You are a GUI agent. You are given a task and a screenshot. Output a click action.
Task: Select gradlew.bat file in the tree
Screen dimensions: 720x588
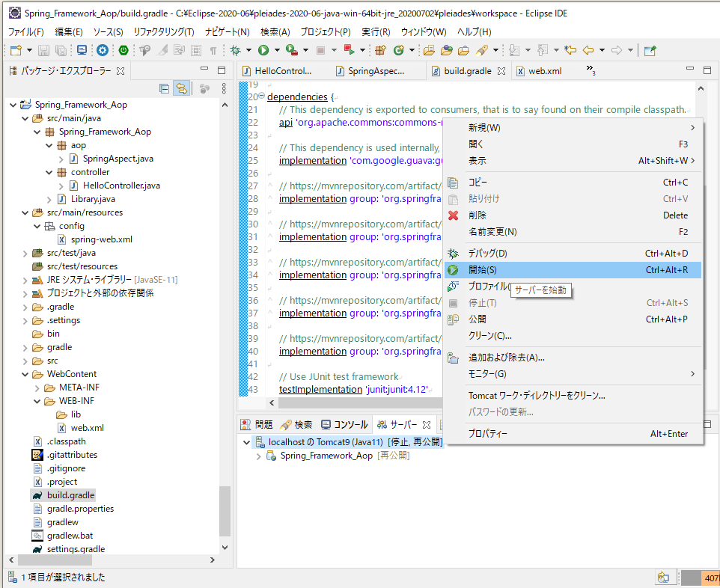click(x=70, y=536)
